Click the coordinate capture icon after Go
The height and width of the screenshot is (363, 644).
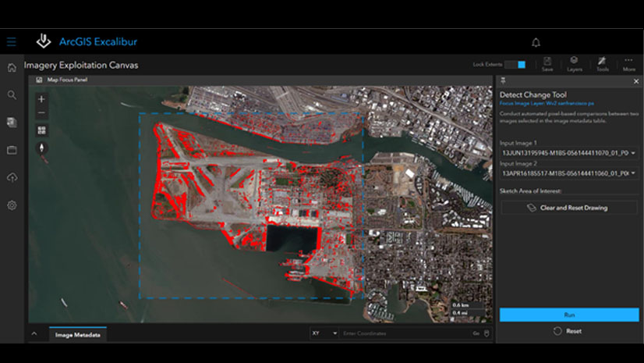tap(487, 333)
